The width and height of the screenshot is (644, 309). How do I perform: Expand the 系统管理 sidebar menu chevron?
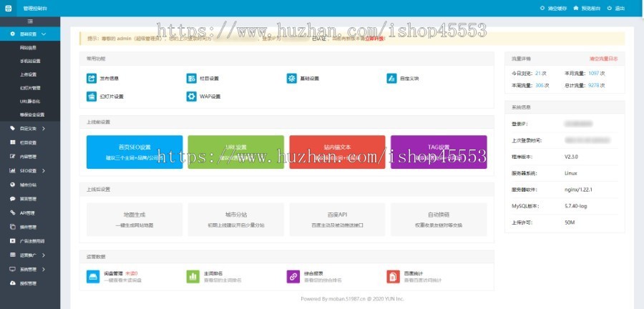44,269
